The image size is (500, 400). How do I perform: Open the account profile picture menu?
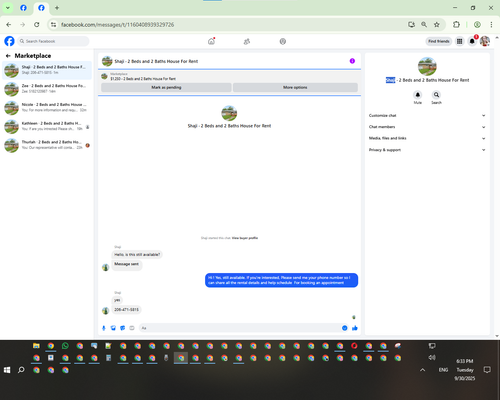(485, 41)
